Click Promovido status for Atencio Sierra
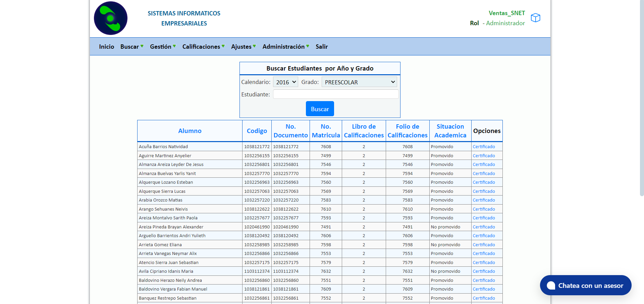This screenshot has width=644, height=304. [442, 262]
